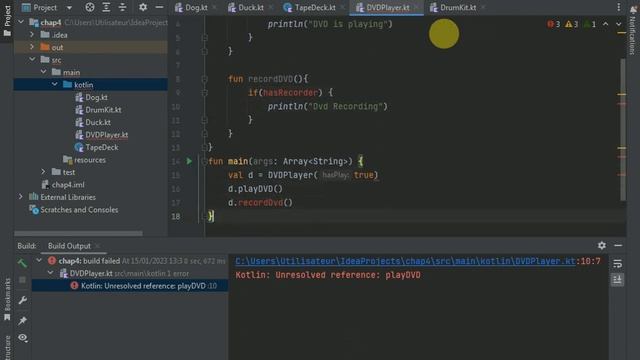The image size is (640, 360).
Task: Click the Select Opened File target icon
Action: pos(90,7)
